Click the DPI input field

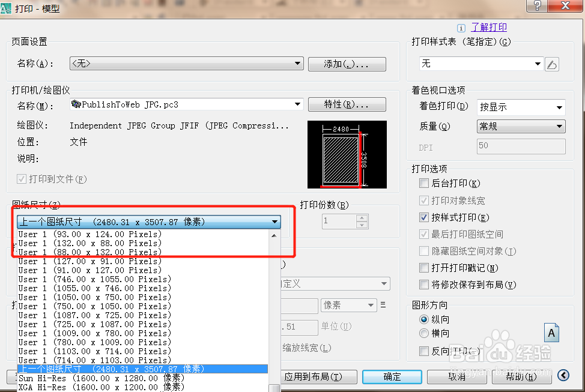521,146
